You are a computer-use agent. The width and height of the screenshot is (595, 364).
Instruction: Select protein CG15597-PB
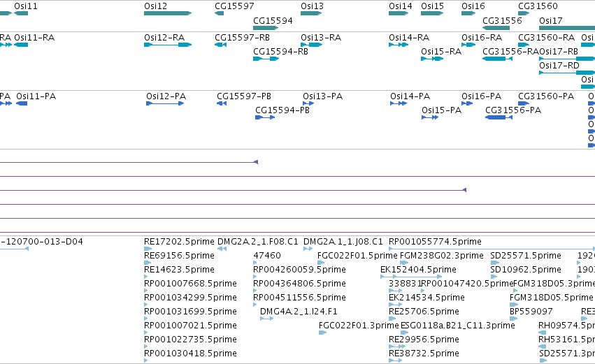point(222,103)
